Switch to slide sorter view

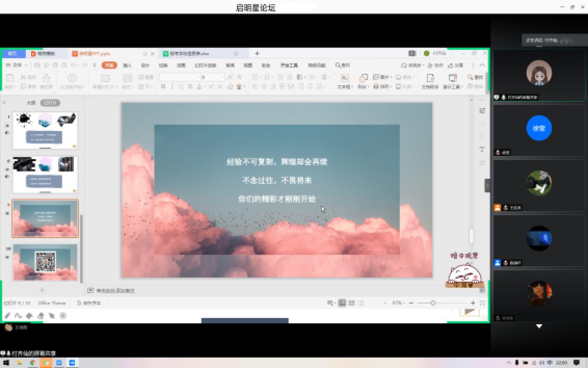(352, 303)
